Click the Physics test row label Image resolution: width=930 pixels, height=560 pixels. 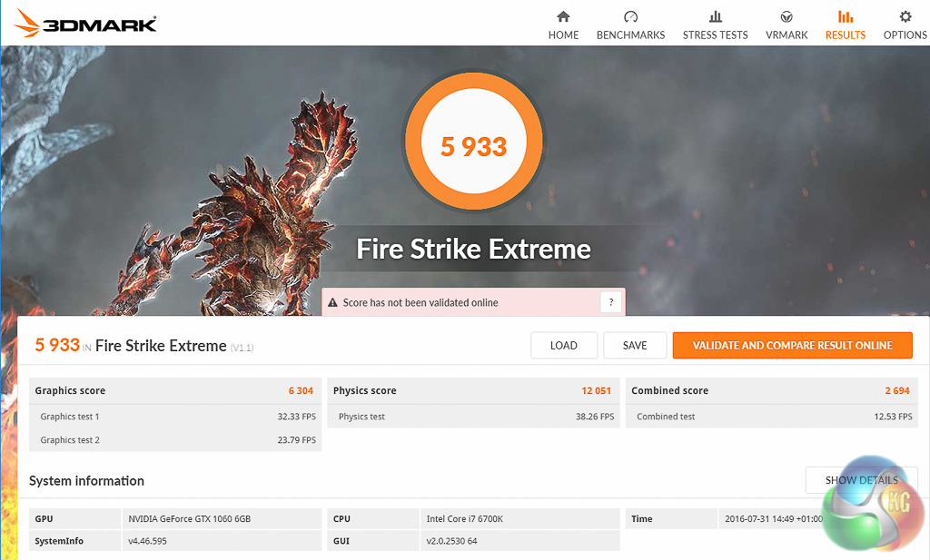[361, 417]
